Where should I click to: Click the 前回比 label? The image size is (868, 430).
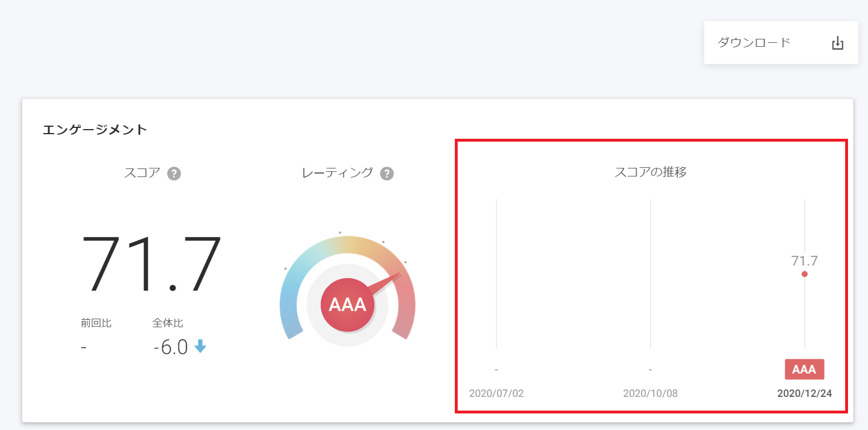tap(97, 323)
